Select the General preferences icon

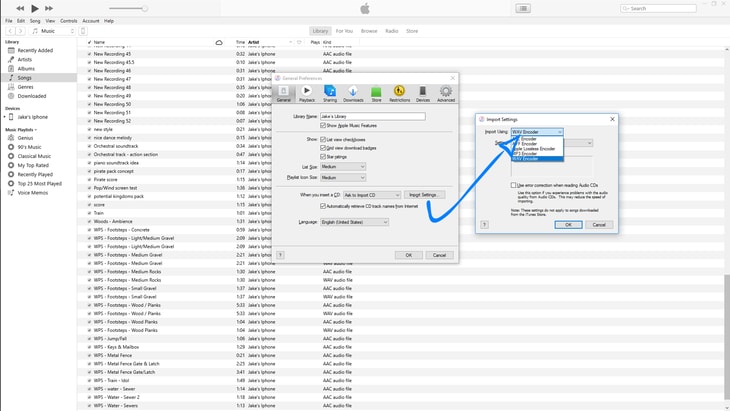click(x=284, y=93)
